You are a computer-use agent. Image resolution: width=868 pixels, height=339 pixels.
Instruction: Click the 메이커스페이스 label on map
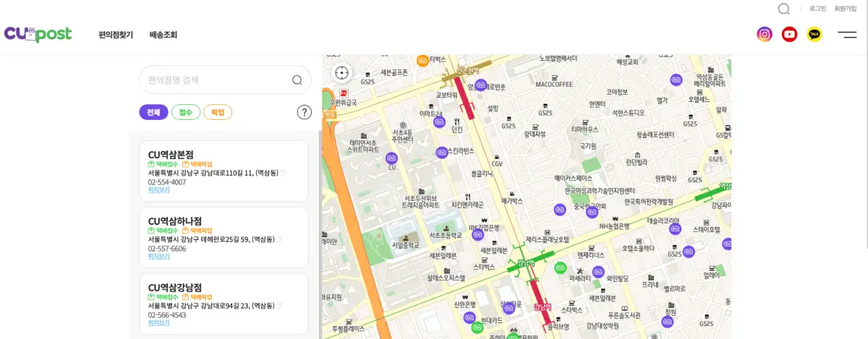(573, 178)
